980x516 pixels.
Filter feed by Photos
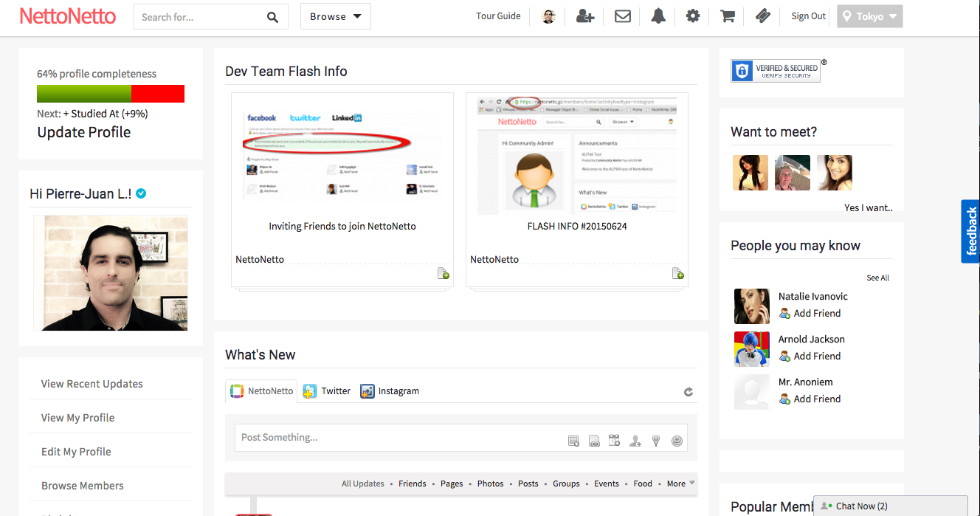click(x=490, y=484)
